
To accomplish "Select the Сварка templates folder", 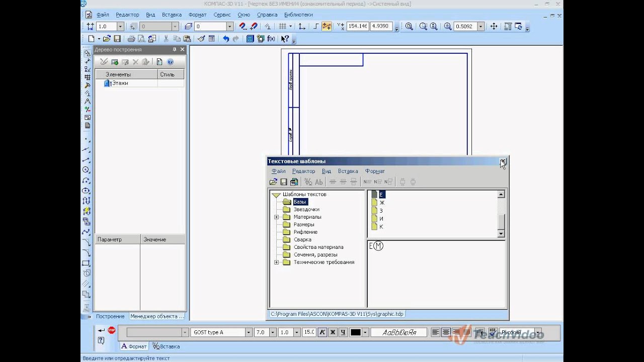I will click(302, 239).
